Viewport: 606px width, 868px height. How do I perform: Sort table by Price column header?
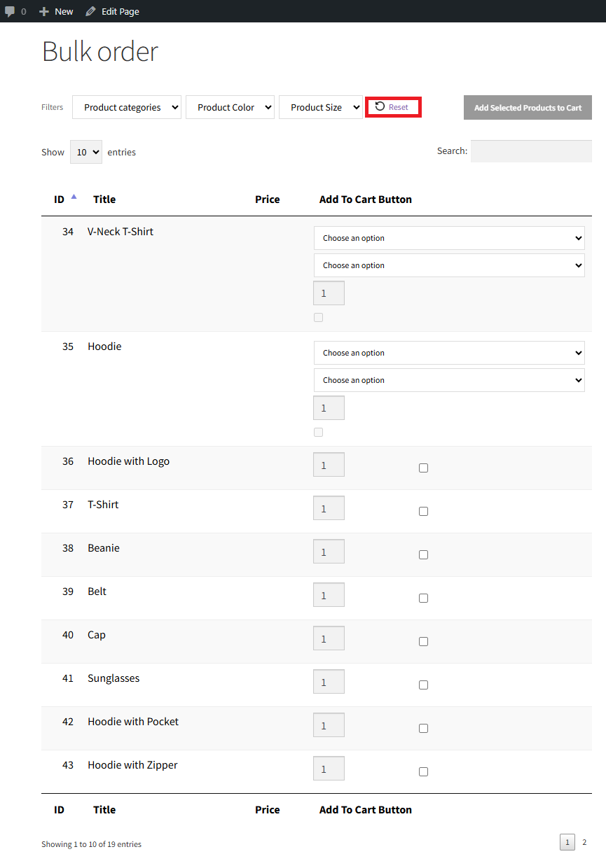267,199
